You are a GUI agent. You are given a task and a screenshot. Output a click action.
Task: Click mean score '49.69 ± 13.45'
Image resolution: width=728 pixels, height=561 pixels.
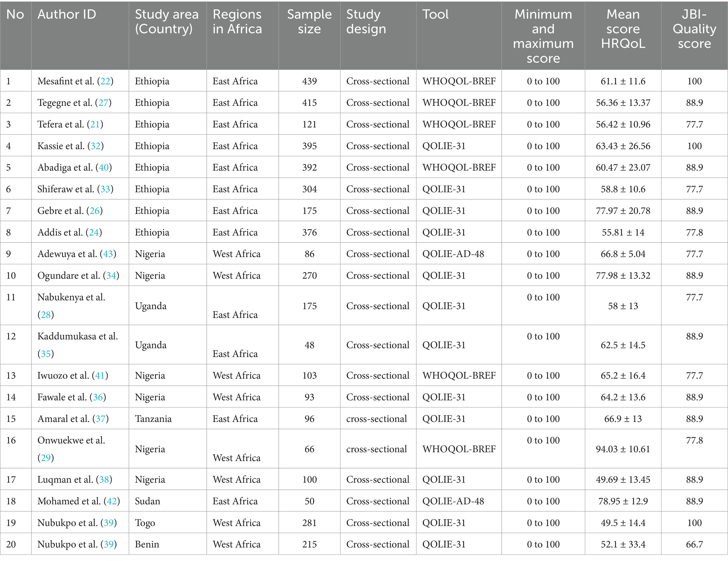tap(623, 480)
